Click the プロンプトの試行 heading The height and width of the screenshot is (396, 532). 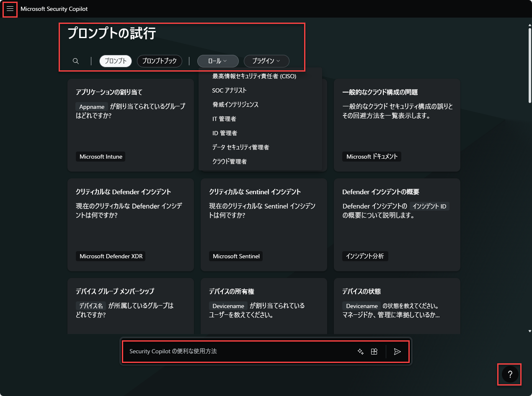point(112,33)
